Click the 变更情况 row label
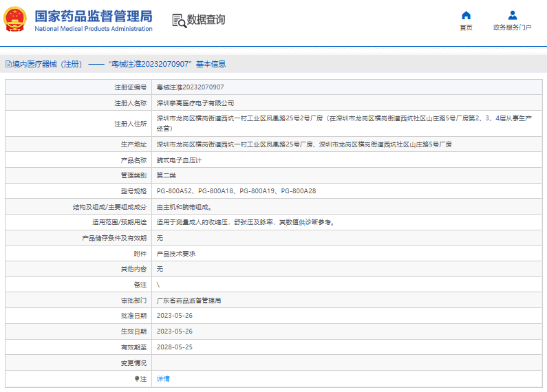The image size is (547, 392). pyautogui.click(x=133, y=363)
